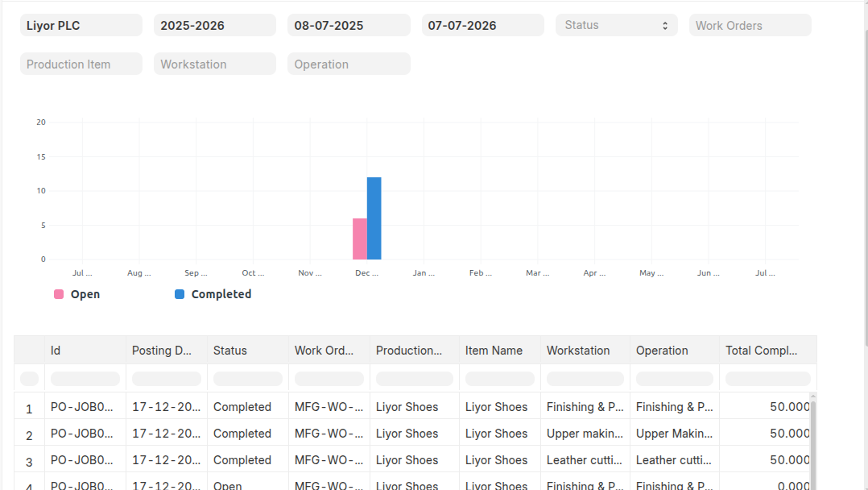This screenshot has width=868, height=490.
Task: Click the Id column header
Action: [x=85, y=351]
